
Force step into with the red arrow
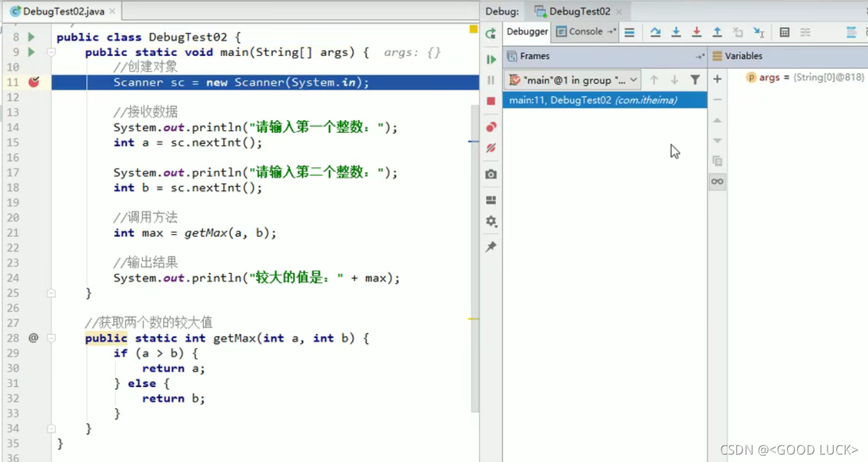pos(697,32)
